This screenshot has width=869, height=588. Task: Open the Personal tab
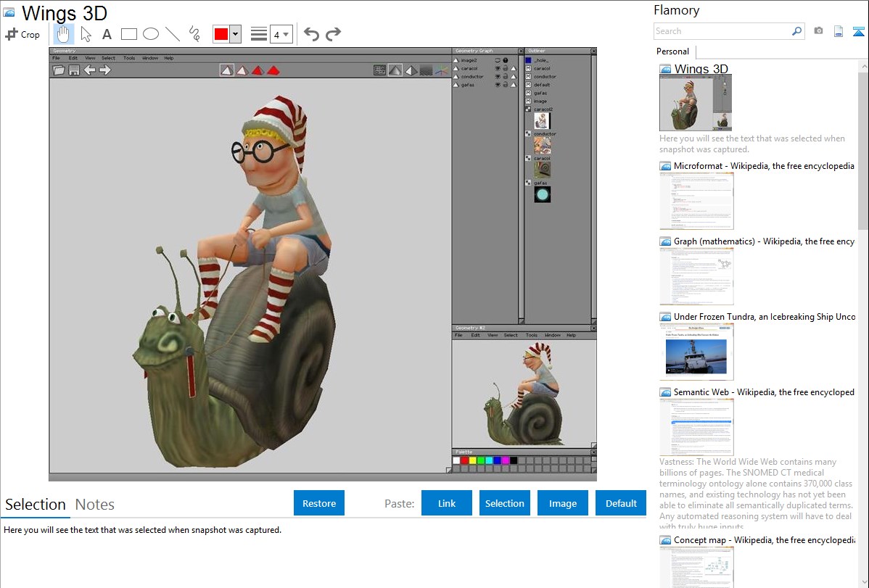point(673,51)
